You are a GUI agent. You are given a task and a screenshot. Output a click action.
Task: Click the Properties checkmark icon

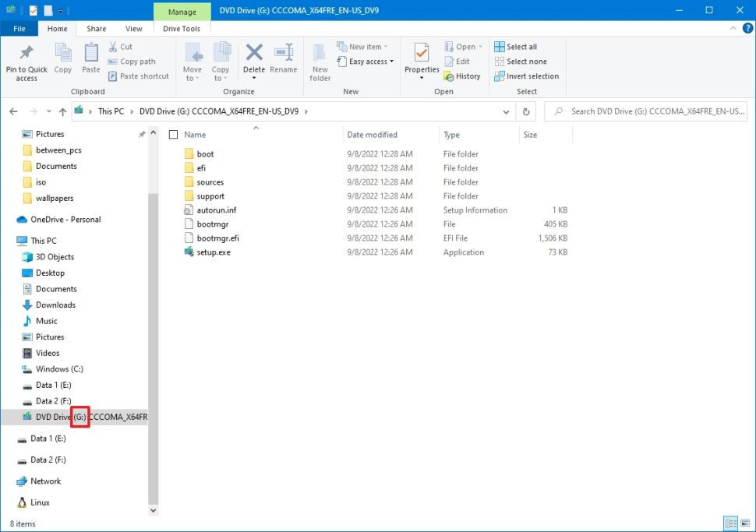pyautogui.click(x=422, y=52)
